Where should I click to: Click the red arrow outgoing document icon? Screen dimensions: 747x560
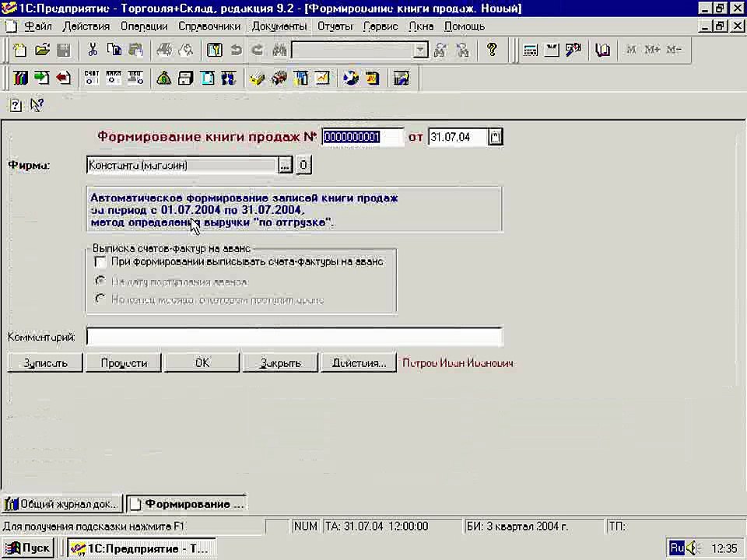63,78
